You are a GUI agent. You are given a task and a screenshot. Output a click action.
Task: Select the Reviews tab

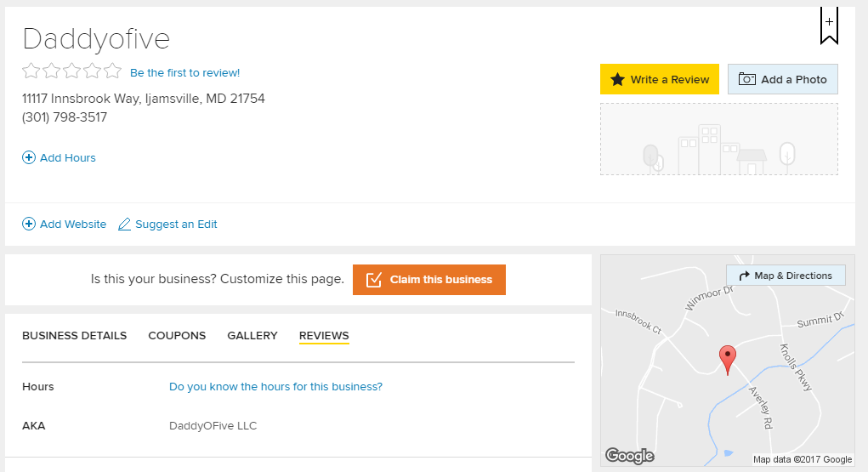pos(324,336)
